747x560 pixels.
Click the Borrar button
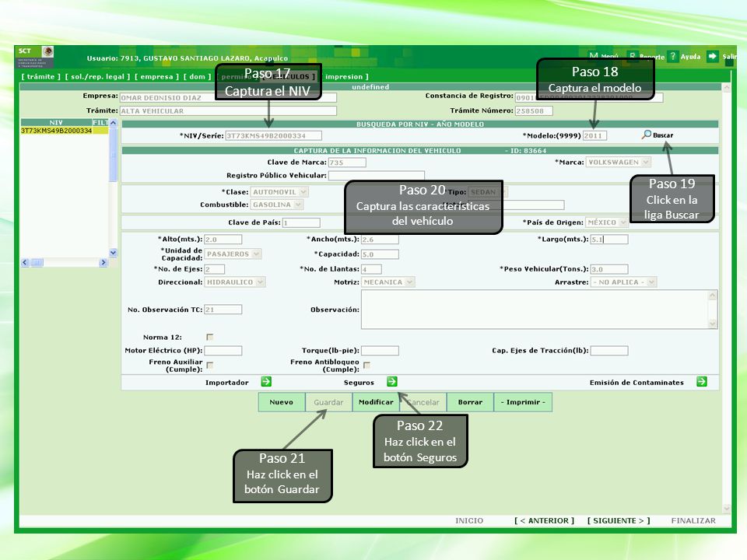(x=470, y=402)
